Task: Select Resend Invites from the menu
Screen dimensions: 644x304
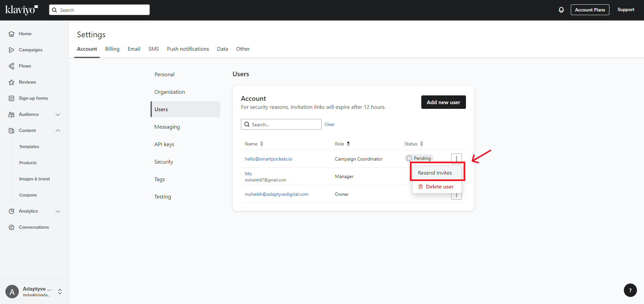Action: point(435,173)
